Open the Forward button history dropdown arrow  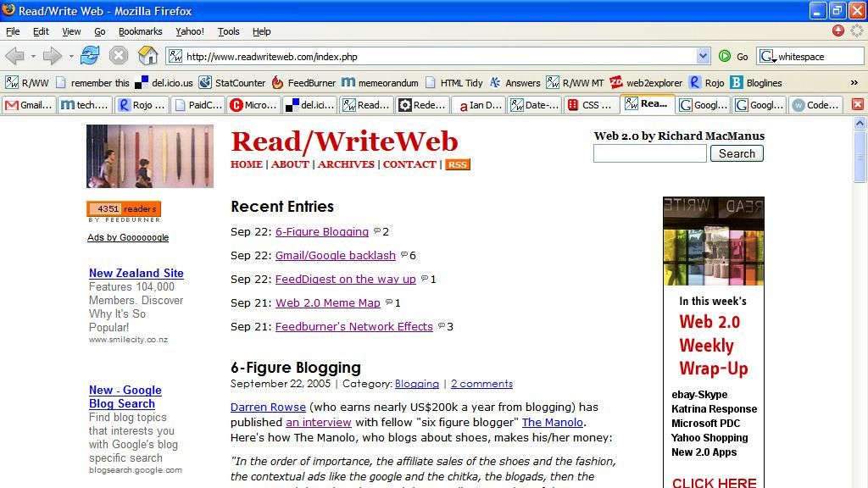tap(71, 56)
